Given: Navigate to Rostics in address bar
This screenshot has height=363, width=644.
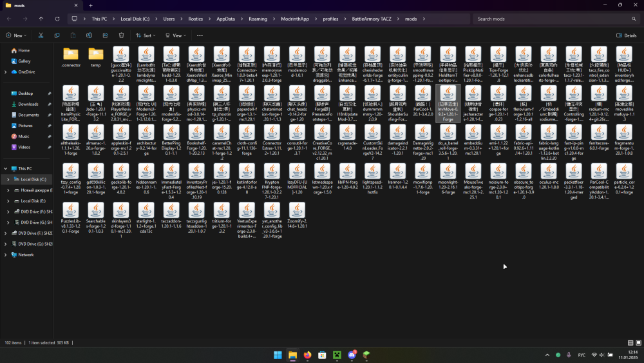Looking at the screenshot, I should coord(196,19).
